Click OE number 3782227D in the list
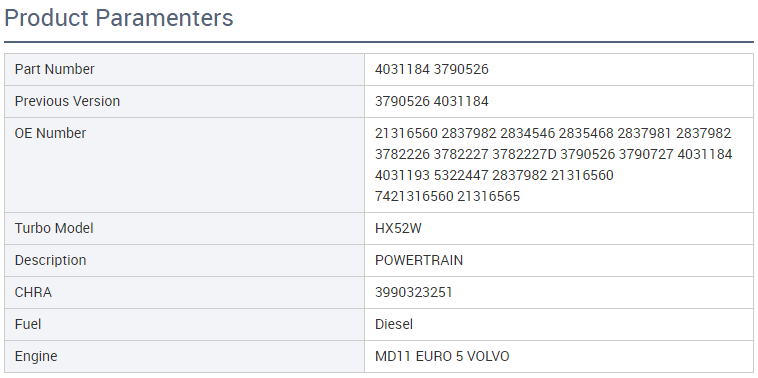This screenshot has width=758, height=378. tap(525, 155)
